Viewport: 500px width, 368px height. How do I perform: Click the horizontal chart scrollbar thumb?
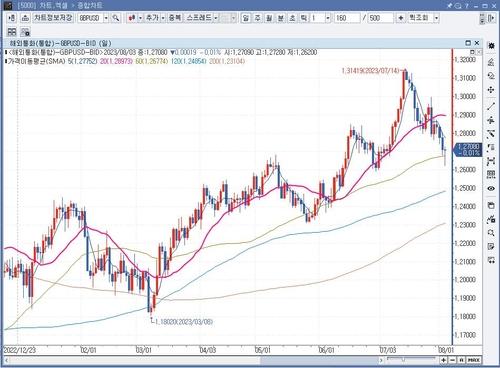coord(319,360)
